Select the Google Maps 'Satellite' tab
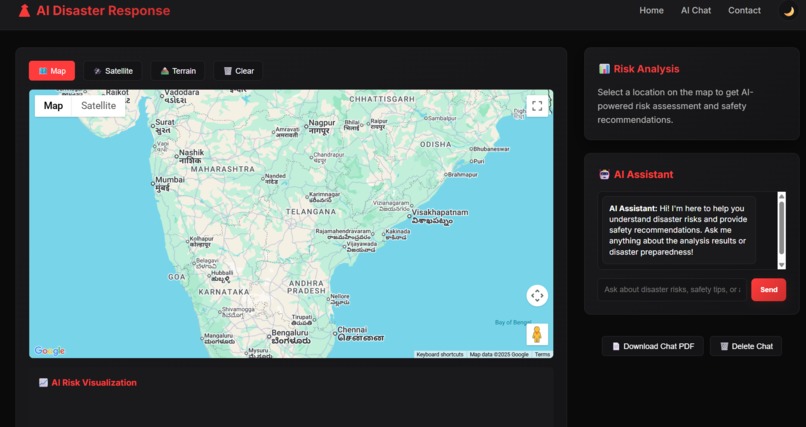This screenshot has width=806, height=427. point(98,106)
